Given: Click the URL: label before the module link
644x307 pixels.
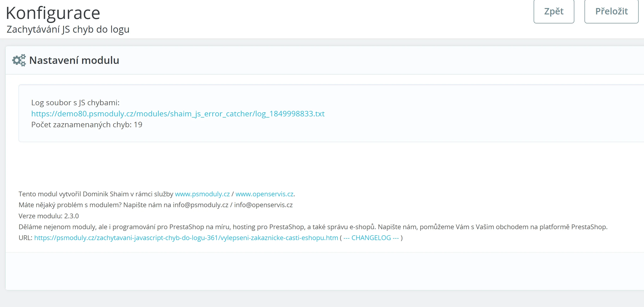Looking at the screenshot, I should (x=25, y=238).
